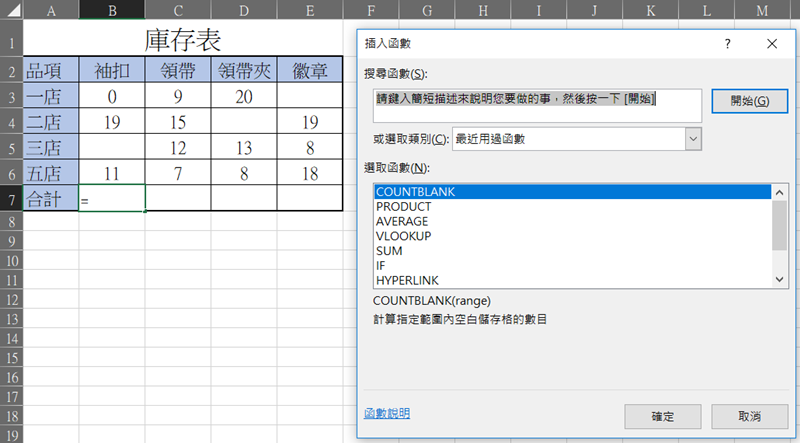
Task: Cancel the dialog with 取消
Action: click(x=749, y=416)
